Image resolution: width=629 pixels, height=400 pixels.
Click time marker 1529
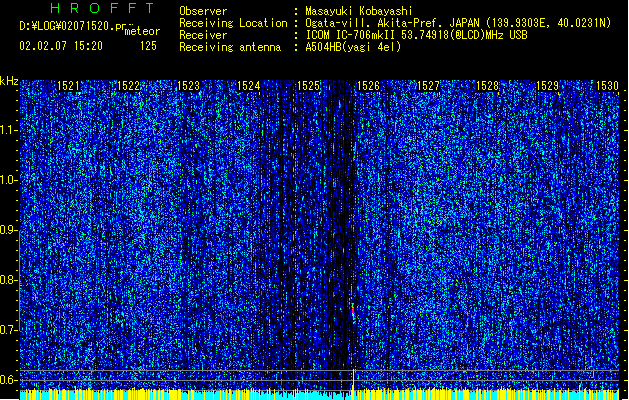(548, 86)
